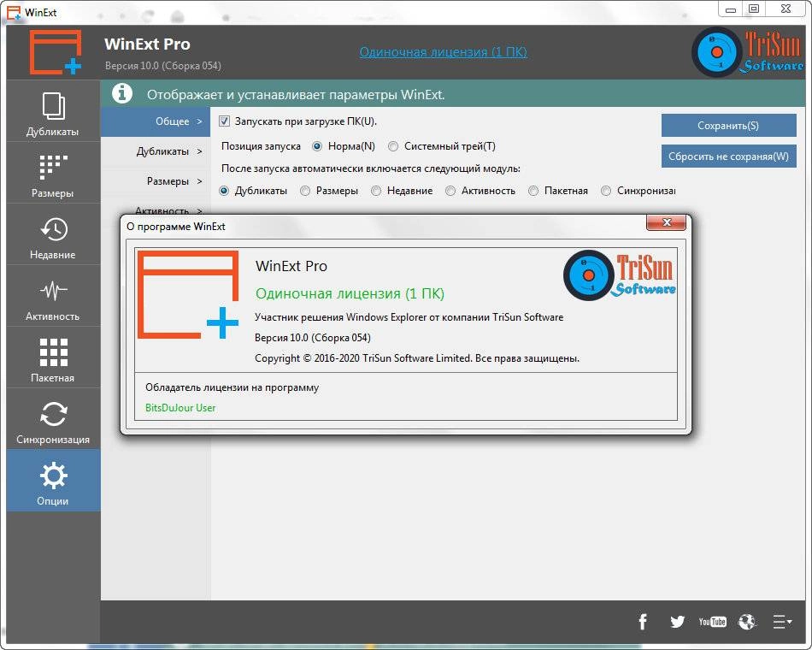Open the Дубликаты module in sidebar
This screenshot has width=812, height=650.
pos(53,111)
